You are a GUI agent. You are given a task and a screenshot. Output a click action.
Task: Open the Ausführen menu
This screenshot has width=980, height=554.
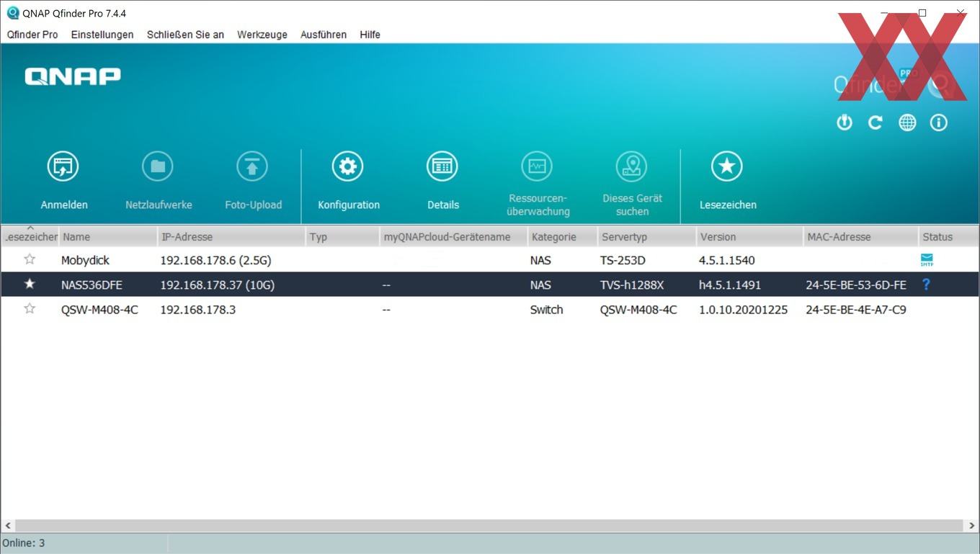pos(324,35)
